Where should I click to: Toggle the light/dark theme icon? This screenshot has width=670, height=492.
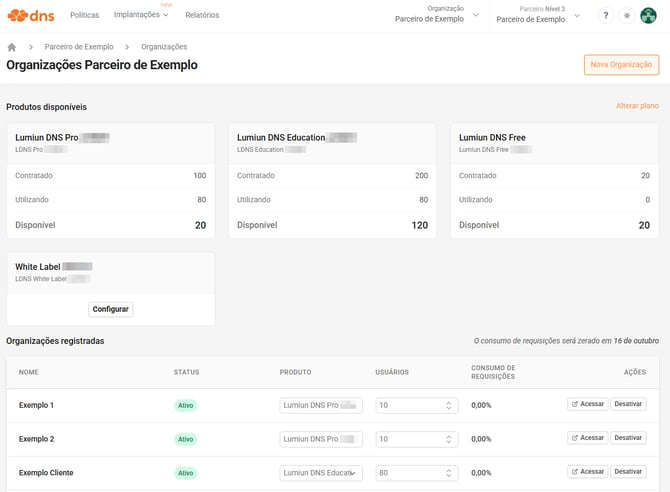[x=627, y=16]
